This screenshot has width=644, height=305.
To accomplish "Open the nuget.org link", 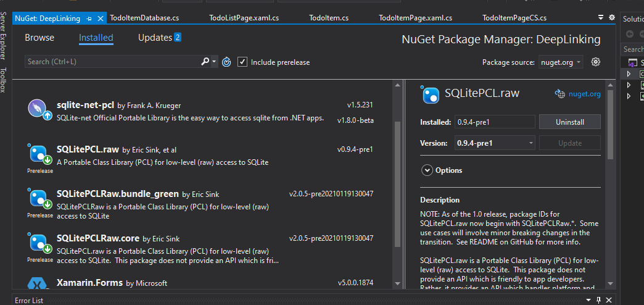I will [x=584, y=94].
